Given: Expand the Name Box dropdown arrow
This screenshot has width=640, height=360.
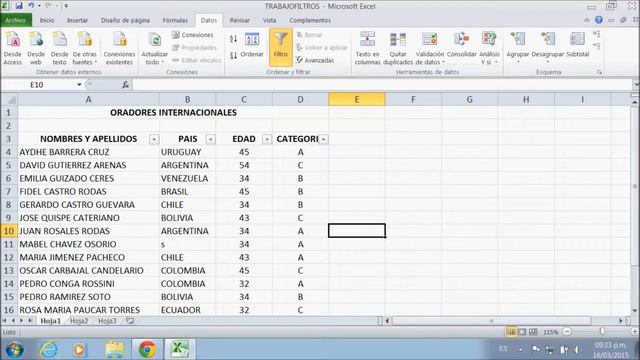Looking at the screenshot, I should [79, 84].
